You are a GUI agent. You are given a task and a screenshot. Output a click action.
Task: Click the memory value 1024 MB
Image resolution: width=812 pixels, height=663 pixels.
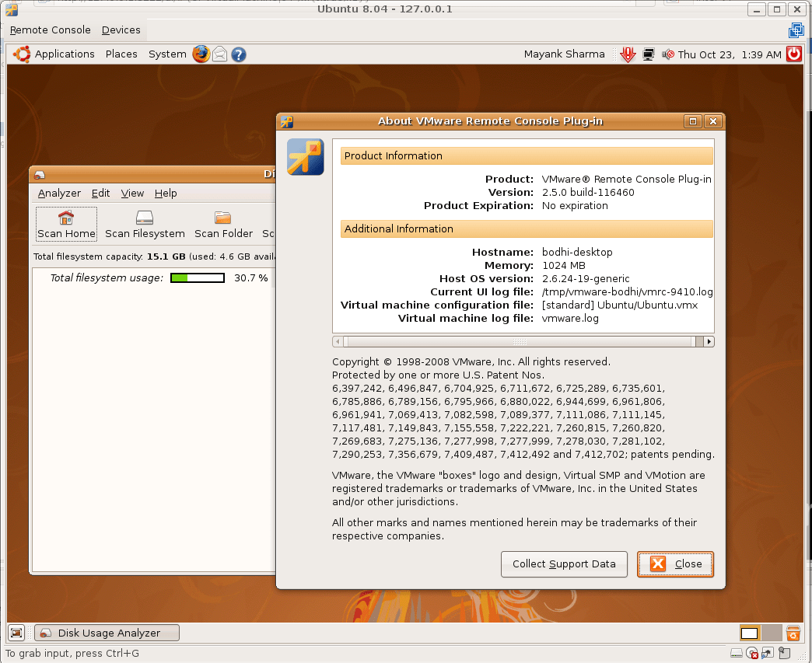tap(563, 266)
